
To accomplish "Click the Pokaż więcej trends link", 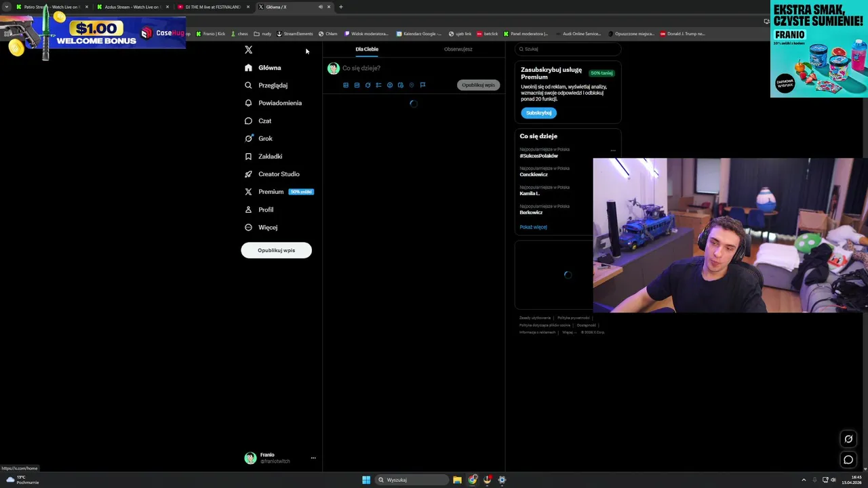I will tap(533, 227).
